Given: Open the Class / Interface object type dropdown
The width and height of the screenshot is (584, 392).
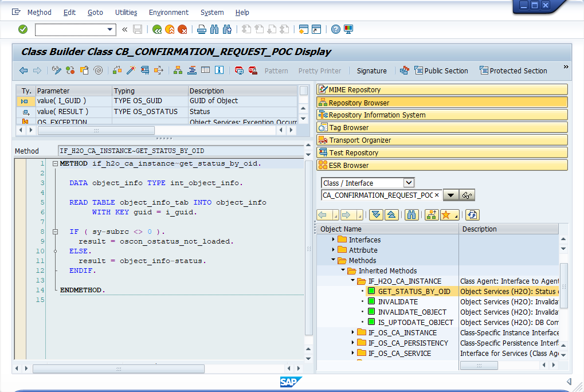Looking at the screenshot, I should click(x=409, y=183).
